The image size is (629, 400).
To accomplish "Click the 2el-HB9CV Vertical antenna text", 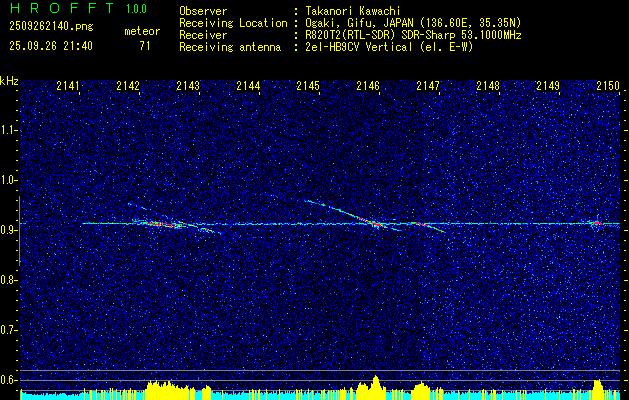I will (389, 47).
